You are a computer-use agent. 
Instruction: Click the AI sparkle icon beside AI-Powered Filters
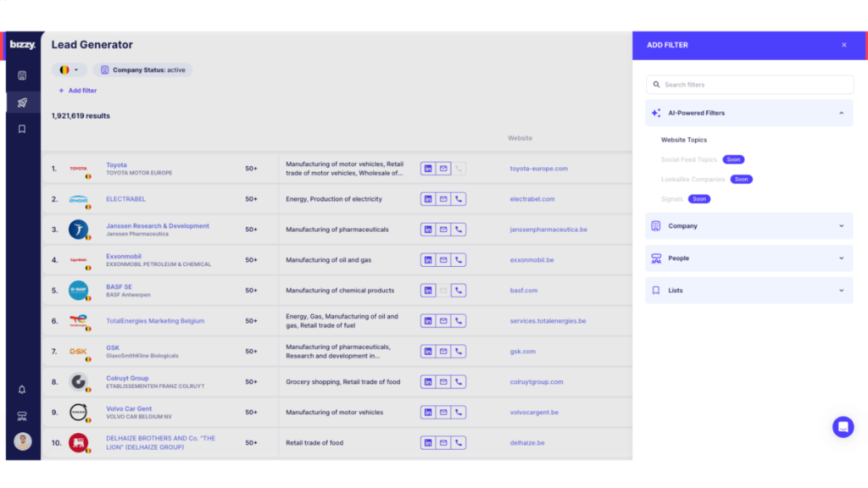point(654,112)
